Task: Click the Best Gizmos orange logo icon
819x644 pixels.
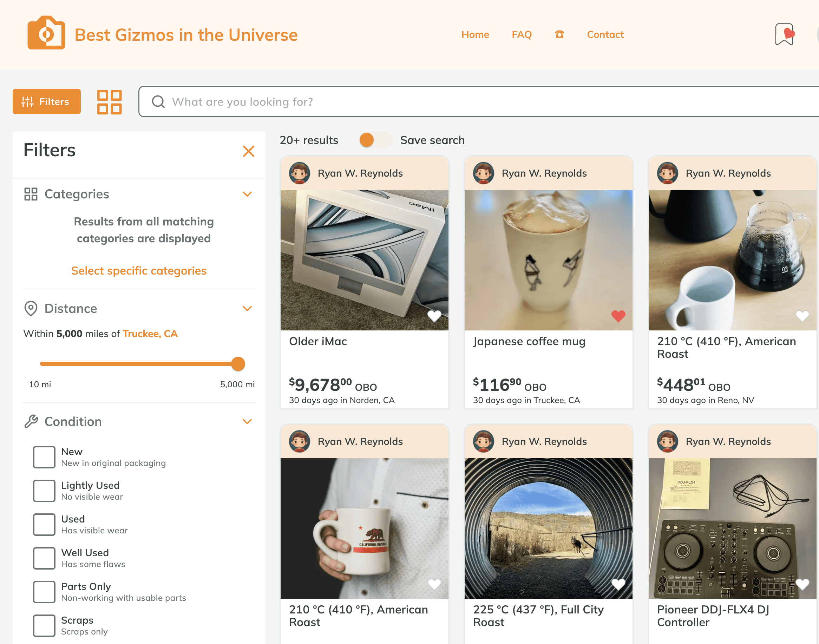Action: [x=46, y=33]
